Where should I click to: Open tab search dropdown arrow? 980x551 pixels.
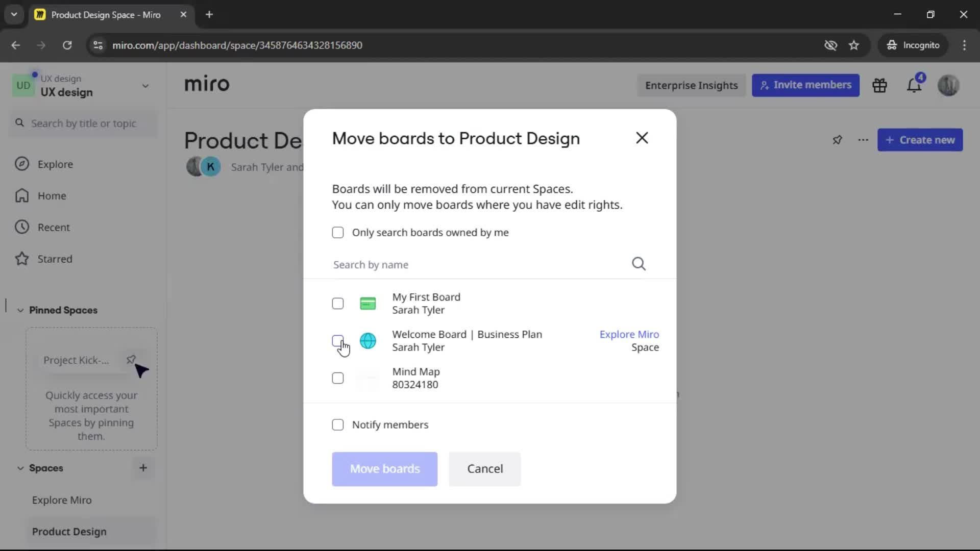pyautogui.click(x=14, y=15)
